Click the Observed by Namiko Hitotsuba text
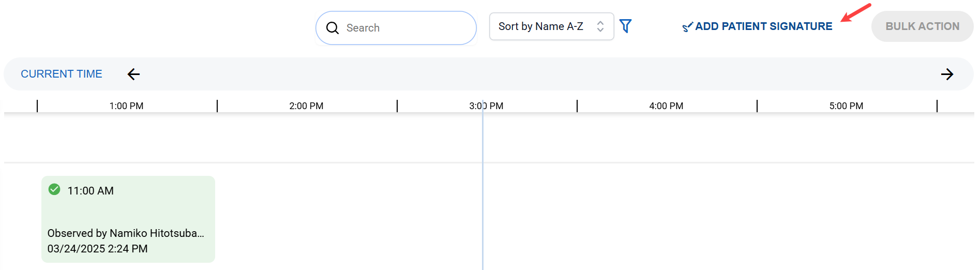Viewport: 980px width, 270px height. tap(126, 233)
